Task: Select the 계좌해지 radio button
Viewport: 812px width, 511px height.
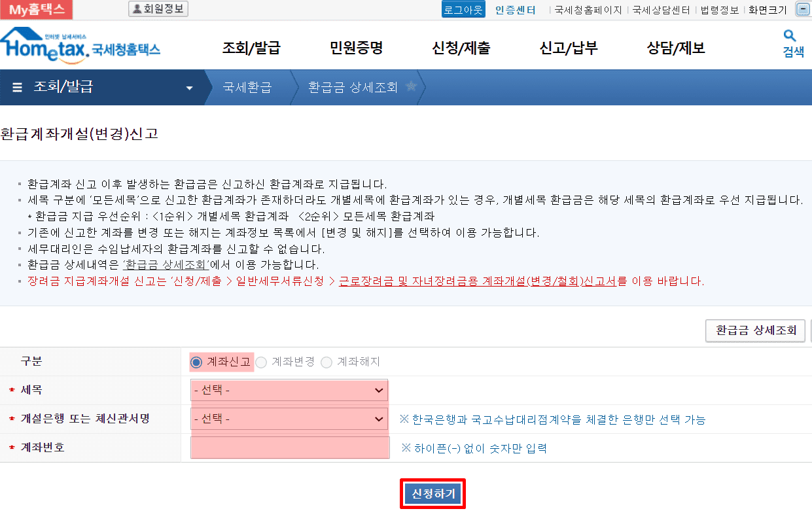Action: point(327,362)
